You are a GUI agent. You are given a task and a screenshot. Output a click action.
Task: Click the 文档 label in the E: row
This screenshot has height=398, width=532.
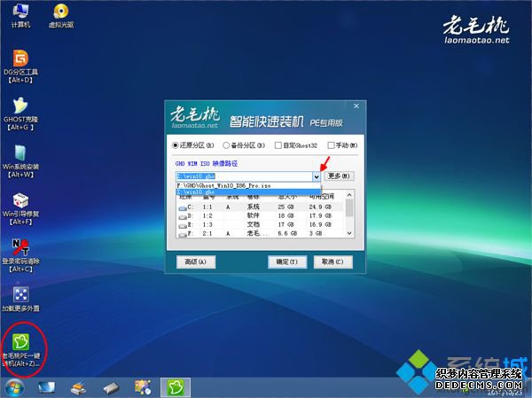tap(253, 224)
